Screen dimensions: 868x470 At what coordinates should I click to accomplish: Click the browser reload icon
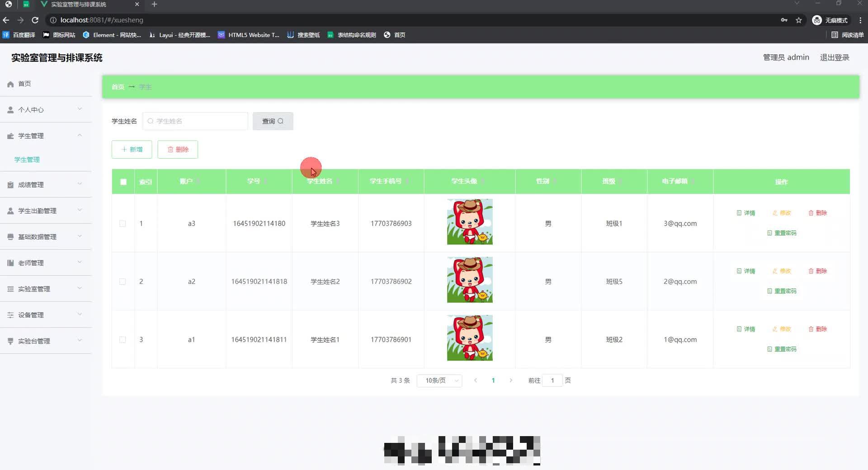[35, 20]
